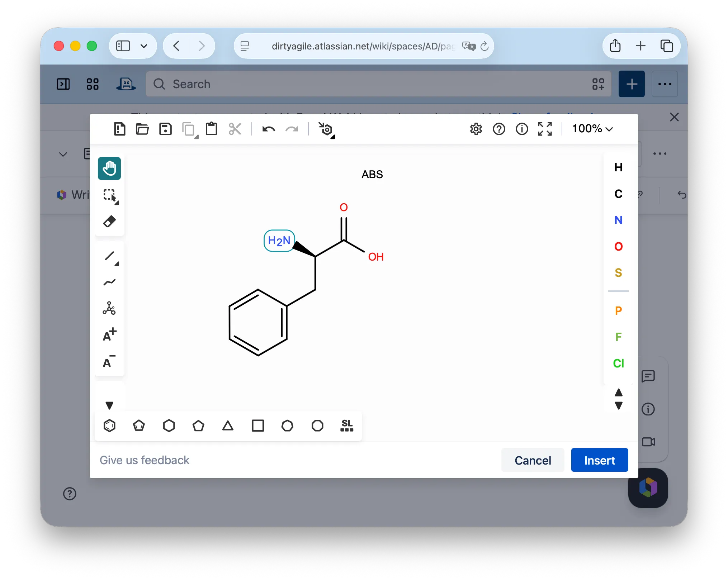The height and width of the screenshot is (580, 728).
Task: Redo the last undone action
Action: coord(292,129)
